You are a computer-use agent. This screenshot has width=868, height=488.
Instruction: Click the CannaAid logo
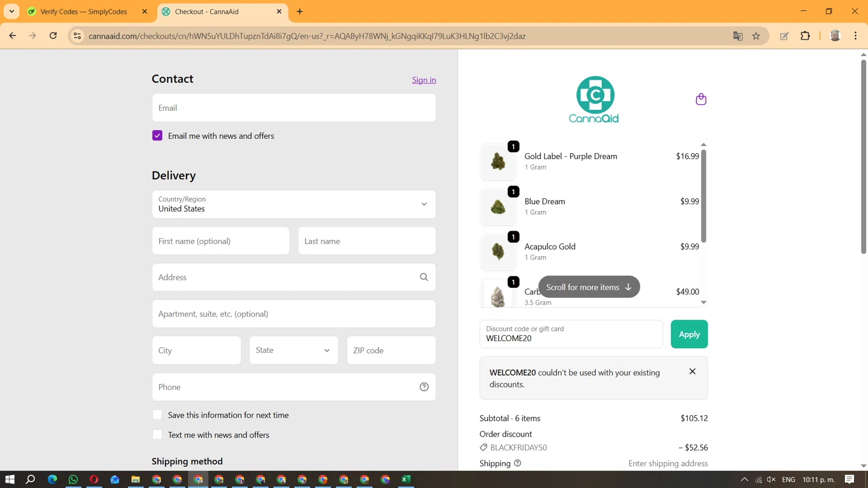[x=594, y=99]
